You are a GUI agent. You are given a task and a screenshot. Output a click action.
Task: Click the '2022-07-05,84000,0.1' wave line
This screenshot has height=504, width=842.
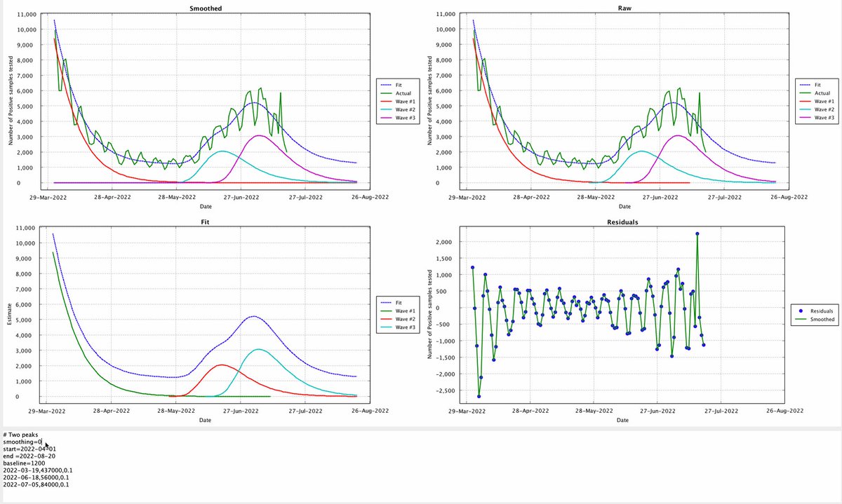coord(34,484)
